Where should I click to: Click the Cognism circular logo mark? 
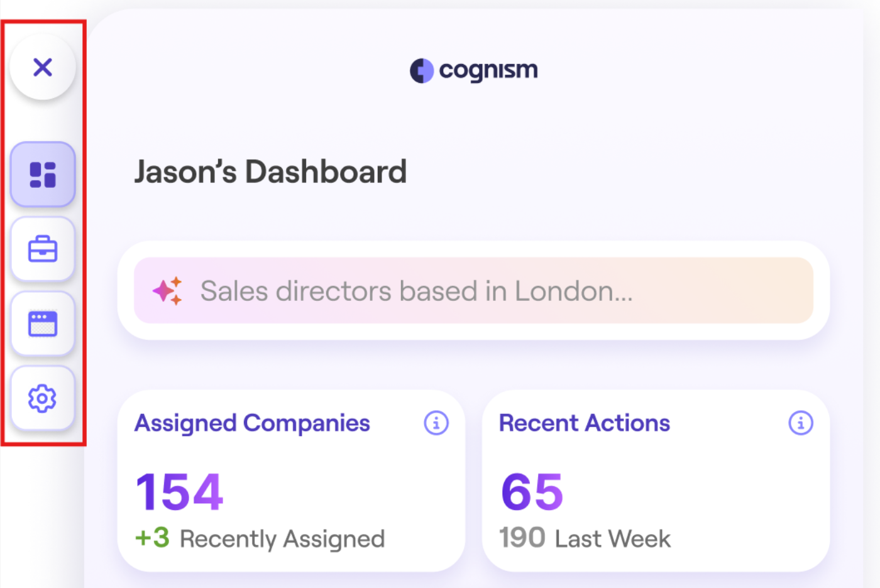pyautogui.click(x=422, y=70)
